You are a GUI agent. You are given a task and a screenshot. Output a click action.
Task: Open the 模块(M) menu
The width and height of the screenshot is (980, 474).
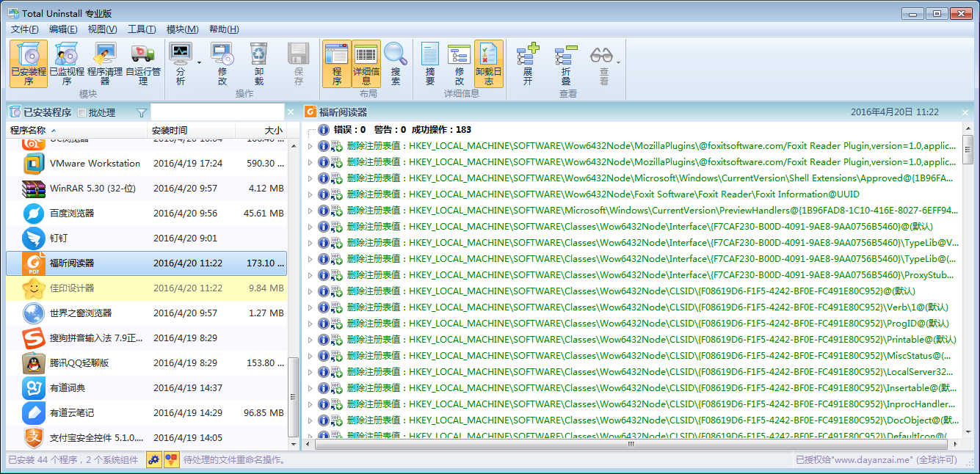182,29
